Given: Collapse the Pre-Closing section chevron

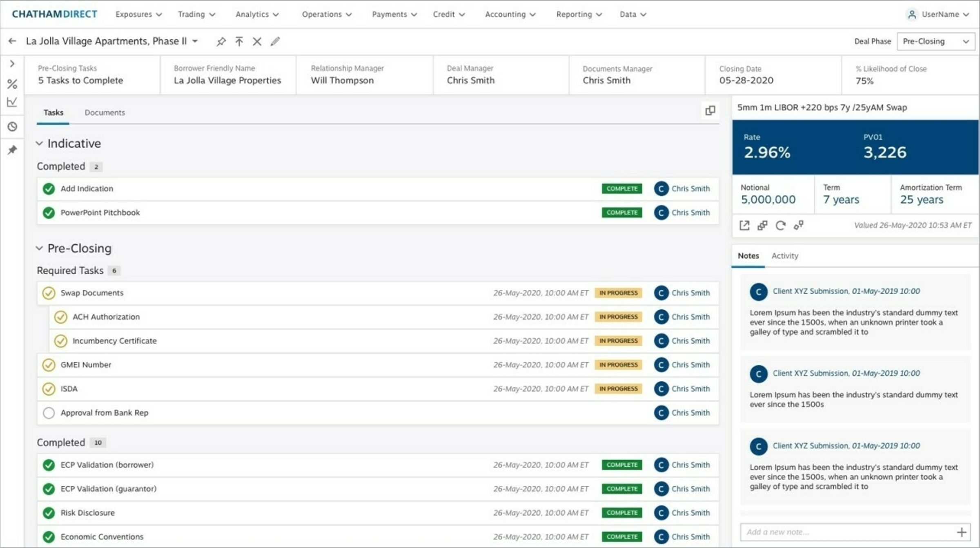Looking at the screenshot, I should 39,248.
